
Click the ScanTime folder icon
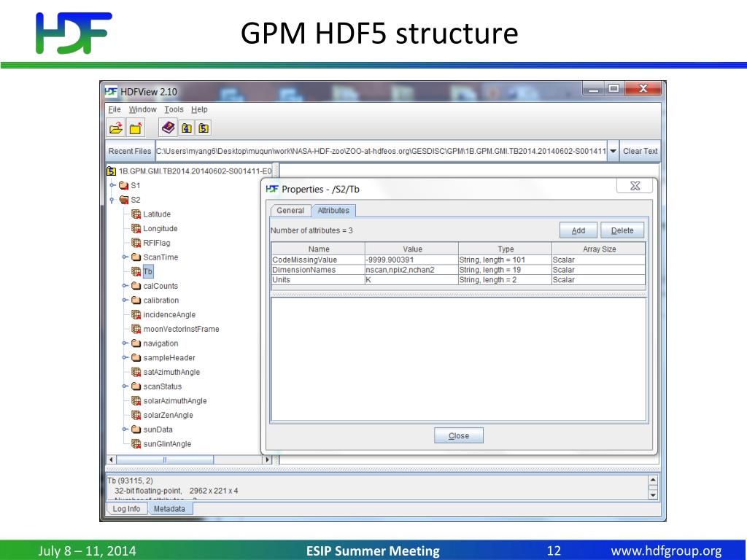click(x=136, y=257)
